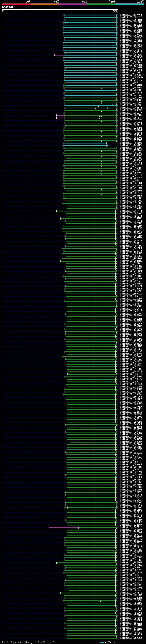Click hit label UniRef100_Q5KDS6

tap(131, 635)
